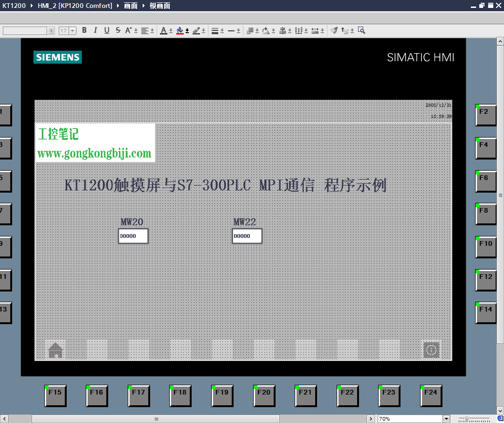Click the line width icon
This screenshot has width=504, height=423.
coord(215,31)
